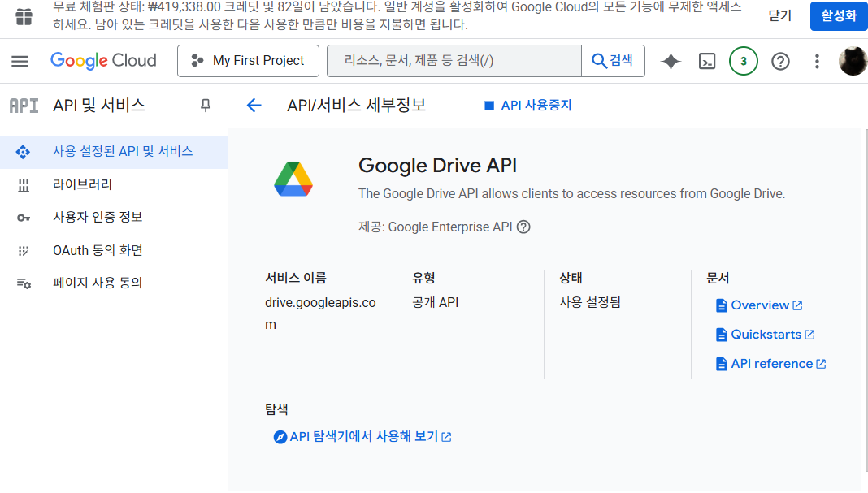Click the API logo icon in sidebar header
Image resolution: width=868 pixels, height=493 pixels.
click(x=24, y=105)
